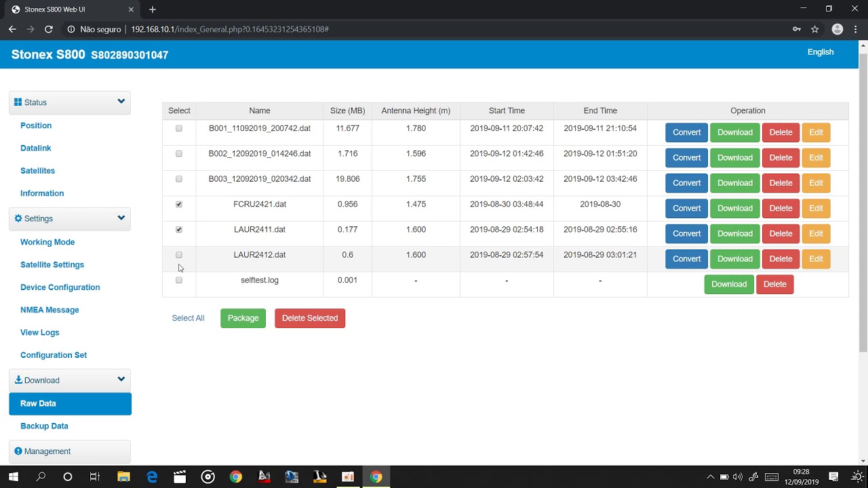Viewport: 868px width, 488px height.
Task: Open the battery status tray icon
Action: [724, 476]
